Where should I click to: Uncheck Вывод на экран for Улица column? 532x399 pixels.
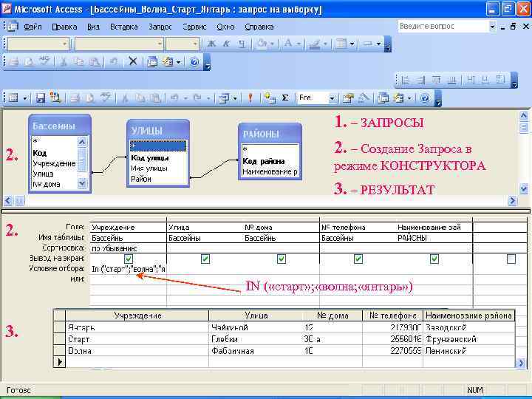pyautogui.click(x=205, y=259)
